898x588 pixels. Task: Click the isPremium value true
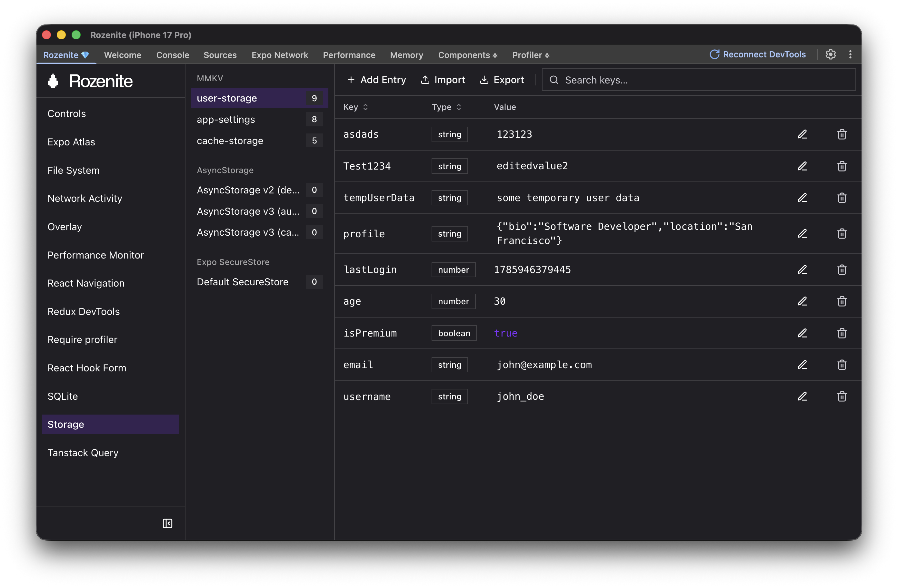coord(505,333)
